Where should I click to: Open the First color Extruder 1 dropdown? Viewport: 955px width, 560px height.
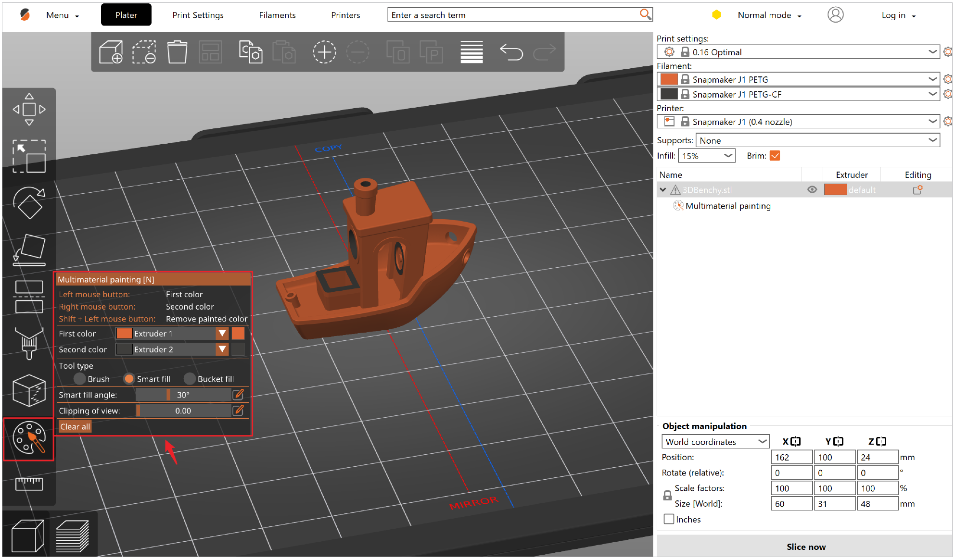[x=172, y=333]
